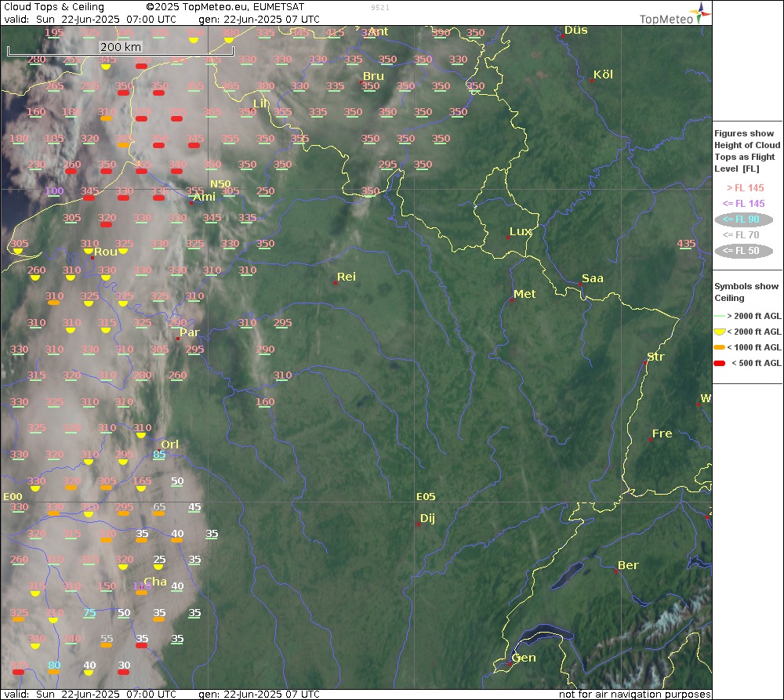Screen dimensions: 784x700
Task: Click the 'Düs' city label
Action: [x=576, y=30]
